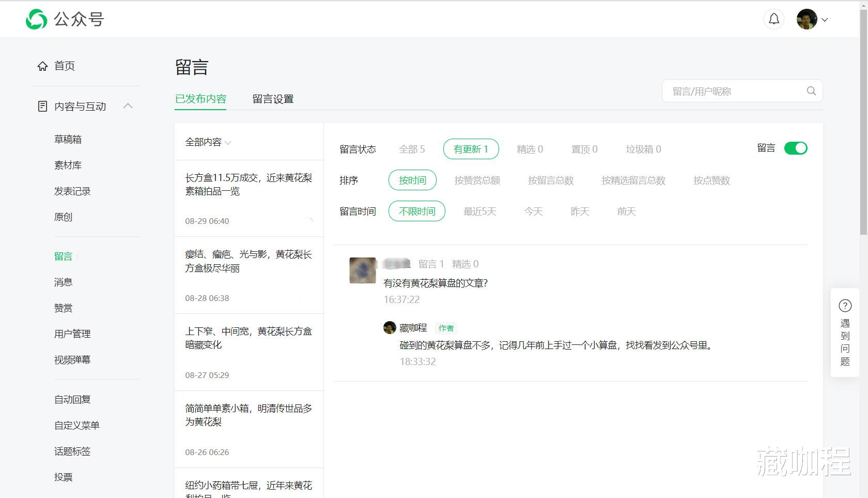Select the 精选 comment status filter
The image size is (868, 498).
530,149
